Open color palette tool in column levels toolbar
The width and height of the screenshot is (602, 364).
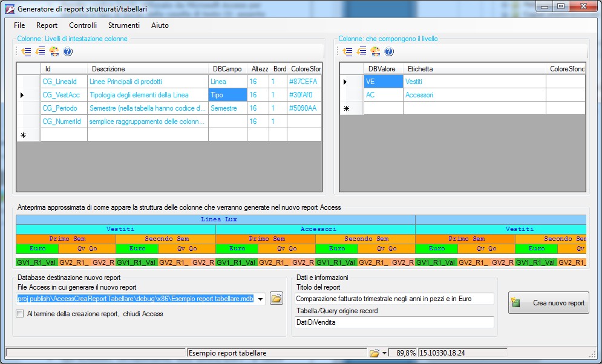pyautogui.click(x=54, y=51)
